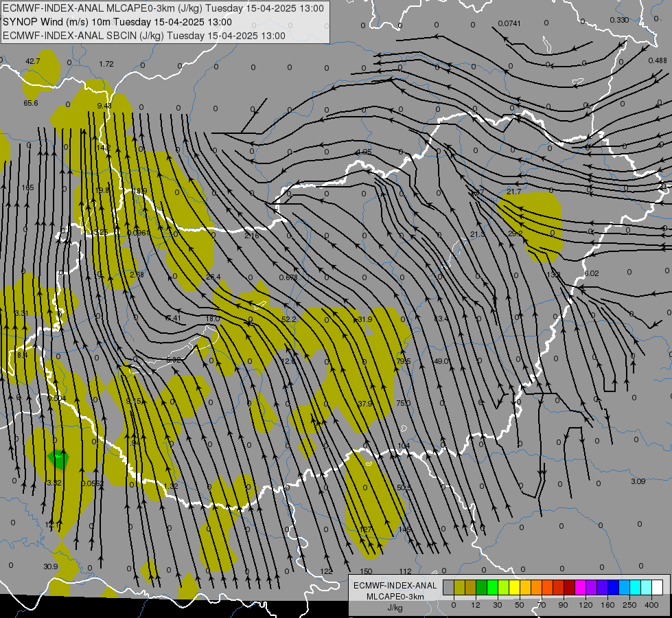
Task: Choose the deep blue swatch in the legend
Action: pyautogui.click(x=614, y=587)
